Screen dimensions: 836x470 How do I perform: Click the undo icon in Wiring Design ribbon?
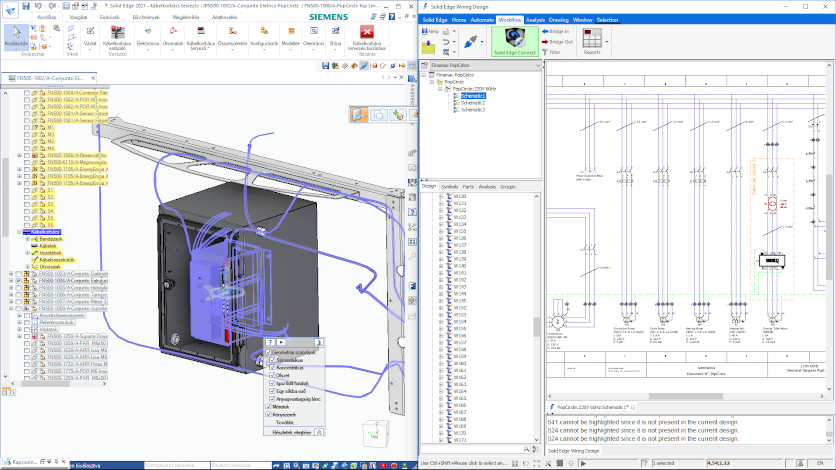pyautogui.click(x=446, y=42)
